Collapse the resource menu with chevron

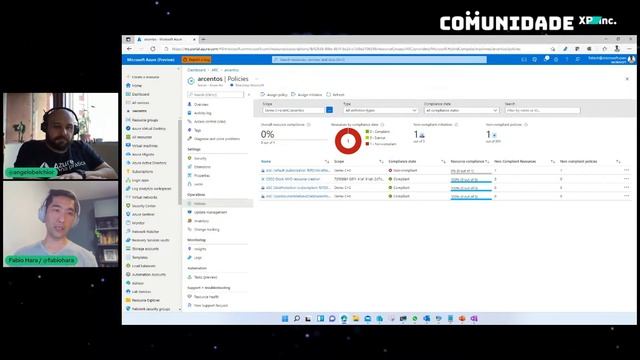tap(249, 95)
